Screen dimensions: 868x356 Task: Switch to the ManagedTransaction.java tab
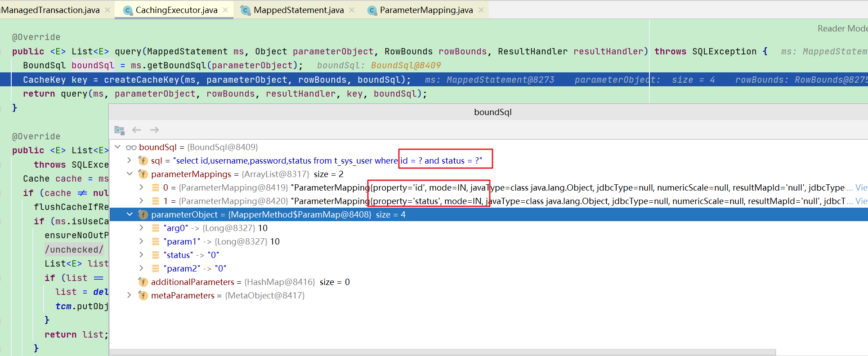pos(50,10)
